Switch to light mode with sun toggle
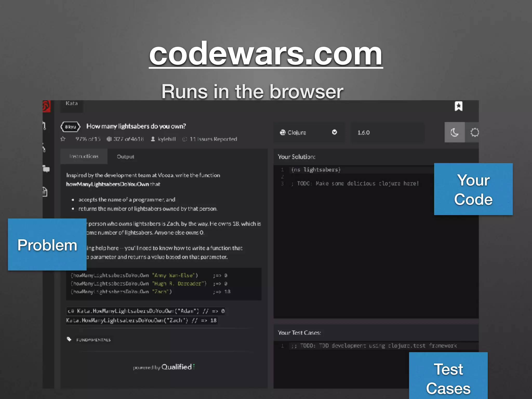Viewport: 532px width, 399px height. tap(474, 132)
